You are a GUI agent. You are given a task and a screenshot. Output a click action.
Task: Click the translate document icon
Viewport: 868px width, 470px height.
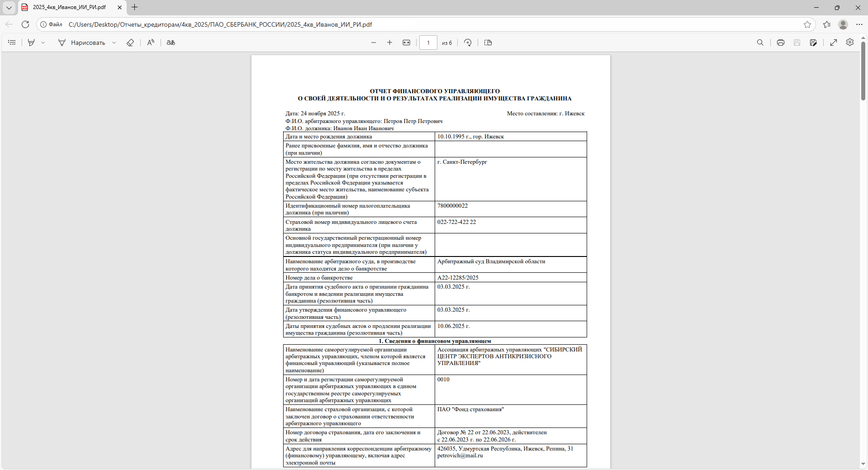[171, 43]
